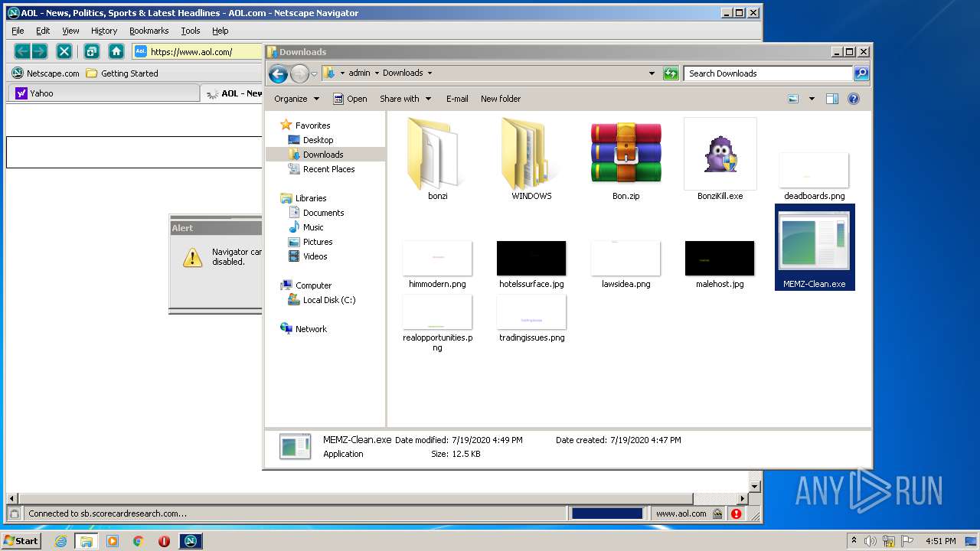Click the Start button

pos(21,541)
